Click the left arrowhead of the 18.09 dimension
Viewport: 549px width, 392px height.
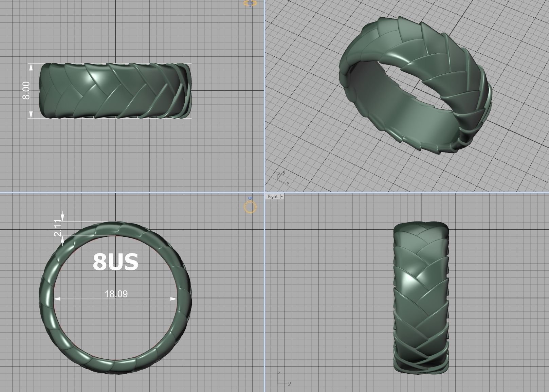[57, 299]
